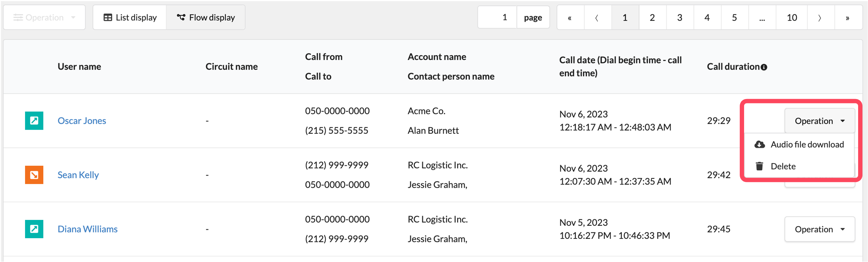Screen dimensions: 868x262
Task: Choose Audio file download from menu
Action: [799, 145]
